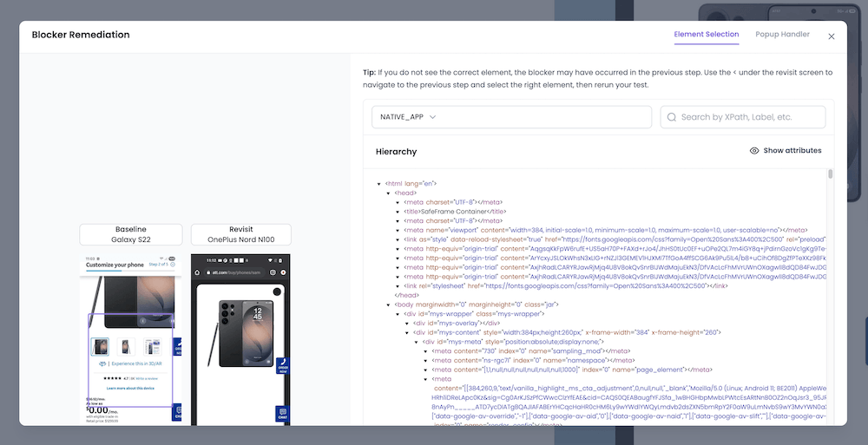Select meta name="page_element" row text

[x=572, y=370]
